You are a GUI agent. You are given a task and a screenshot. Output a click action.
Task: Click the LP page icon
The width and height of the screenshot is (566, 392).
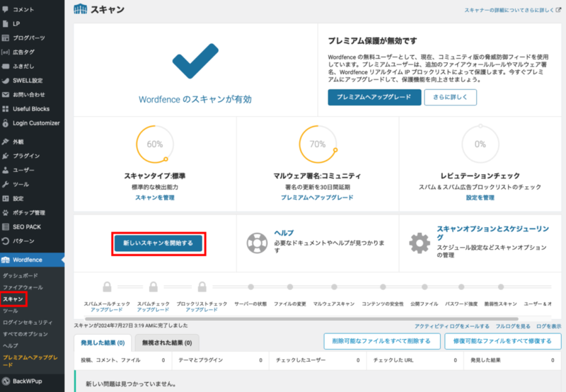[x=6, y=24]
